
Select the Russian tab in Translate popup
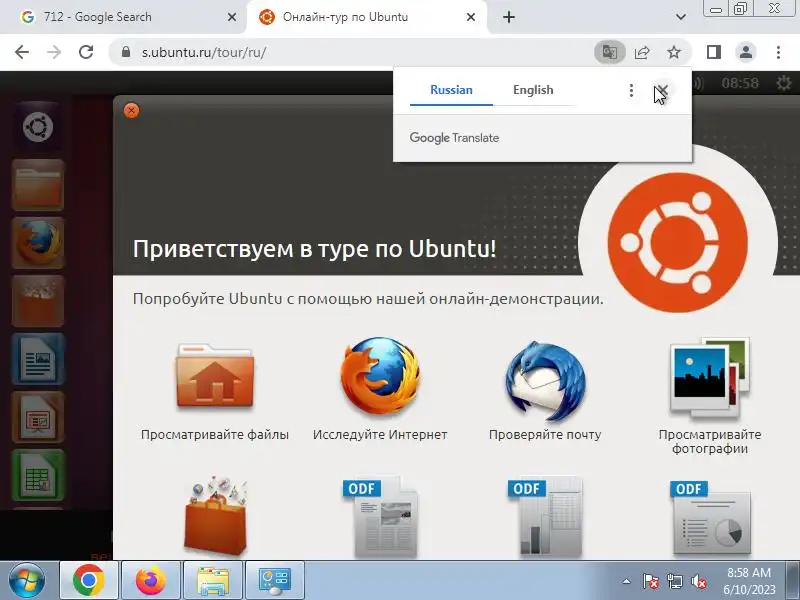click(451, 90)
